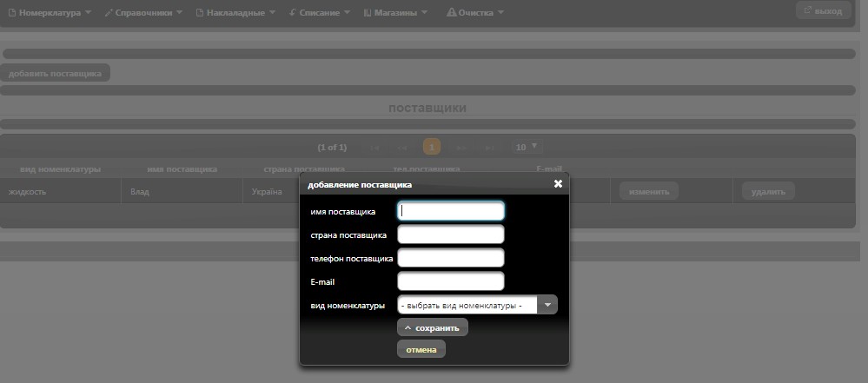
Task: Go to the first page icon
Action: coord(374,148)
